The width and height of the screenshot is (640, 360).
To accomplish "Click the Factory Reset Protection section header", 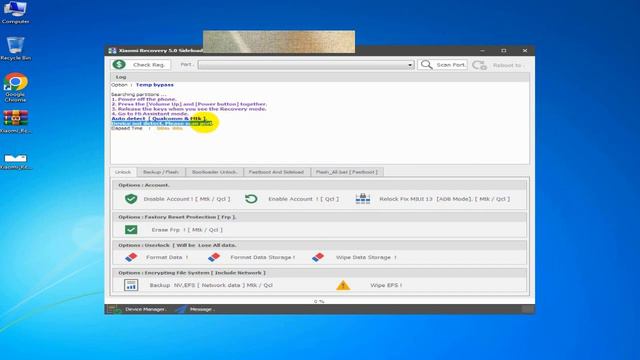I will pos(320,217).
